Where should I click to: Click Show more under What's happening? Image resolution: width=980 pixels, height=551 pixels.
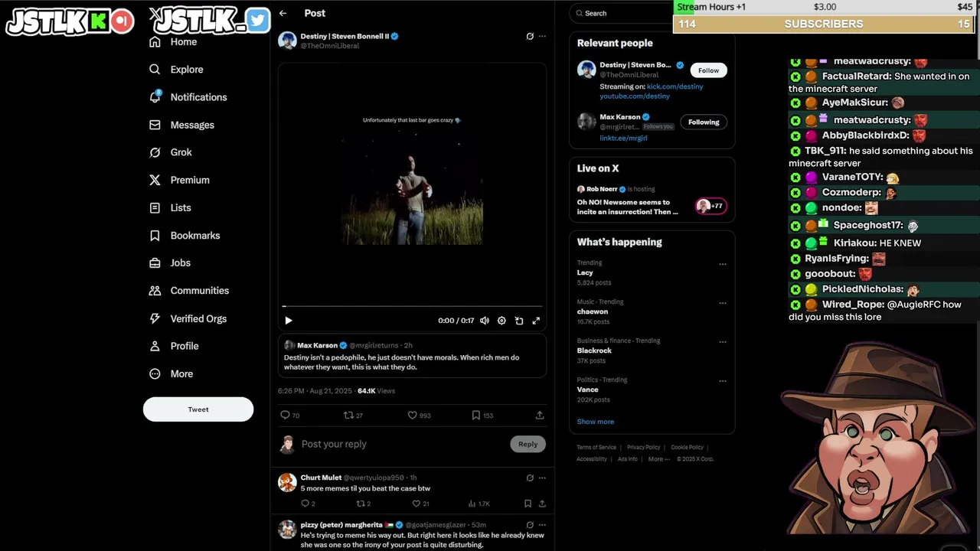(595, 422)
